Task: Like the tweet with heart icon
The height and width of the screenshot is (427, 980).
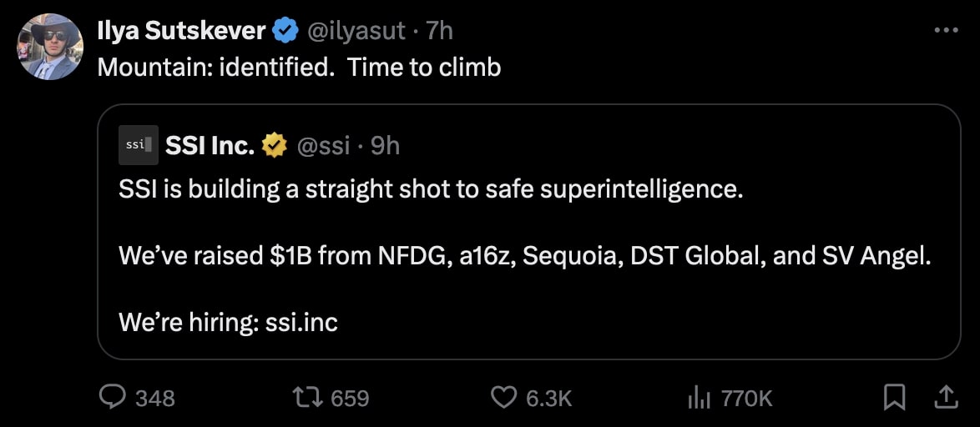Action: point(503,398)
